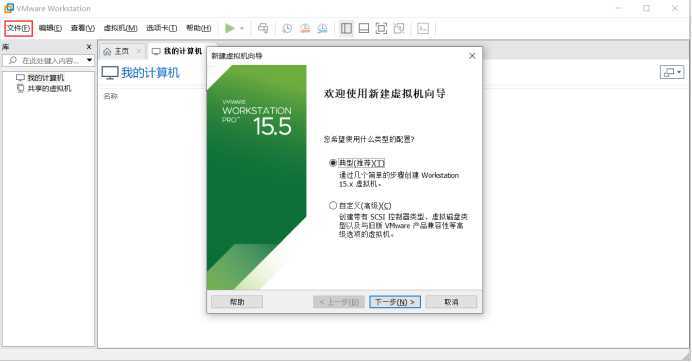Open the library search dropdown arrow
Screen dimensions: 692x362
click(x=90, y=60)
